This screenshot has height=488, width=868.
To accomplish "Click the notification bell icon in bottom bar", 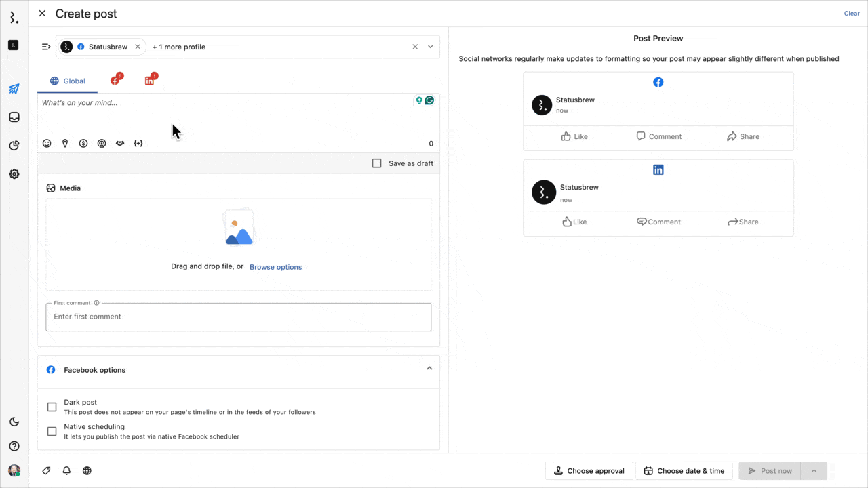I will coord(66,470).
